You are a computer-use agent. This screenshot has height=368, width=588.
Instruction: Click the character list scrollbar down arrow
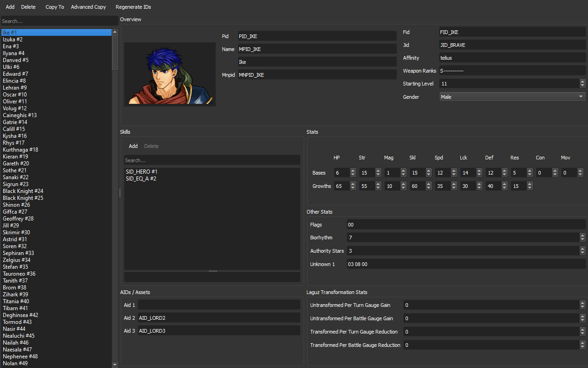114,363
